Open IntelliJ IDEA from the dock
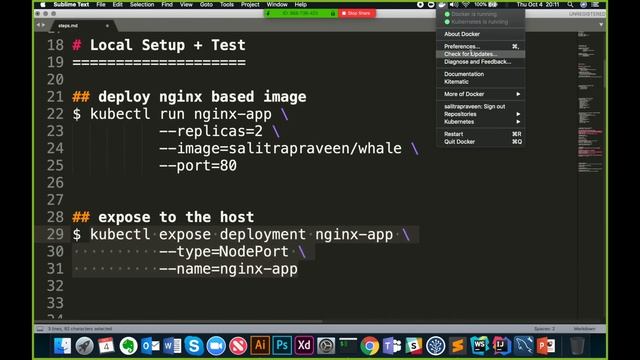This screenshot has height=360, width=640. (x=502, y=346)
